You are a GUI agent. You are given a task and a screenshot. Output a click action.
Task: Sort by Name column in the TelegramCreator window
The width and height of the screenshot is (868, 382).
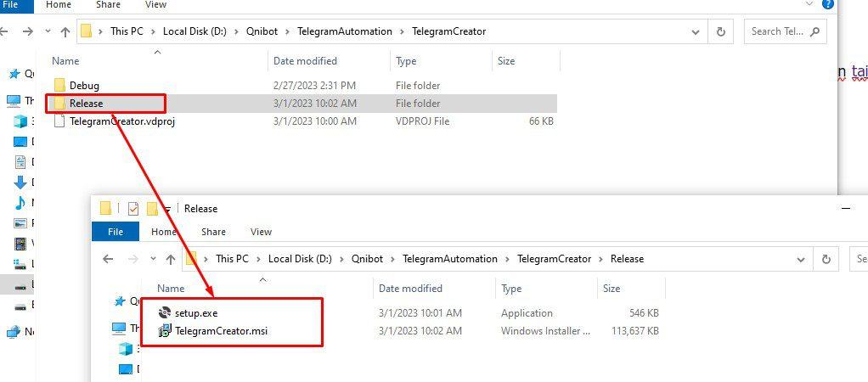point(157,61)
